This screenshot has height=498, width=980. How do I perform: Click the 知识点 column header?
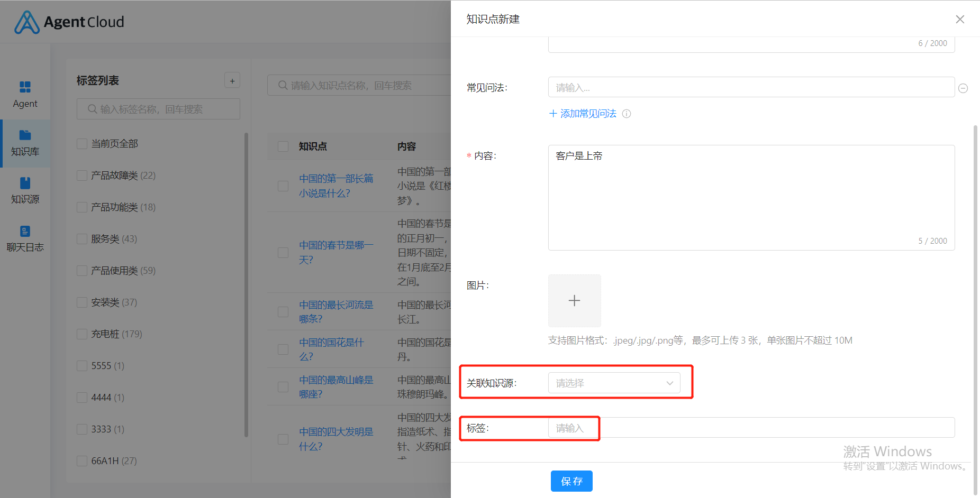pos(313,146)
